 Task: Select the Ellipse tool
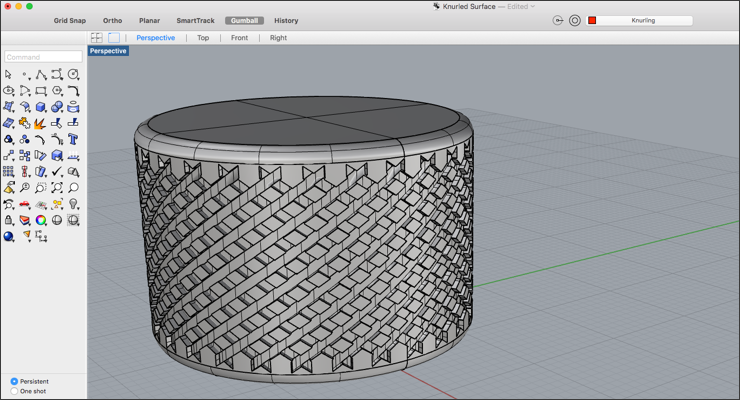(8, 91)
